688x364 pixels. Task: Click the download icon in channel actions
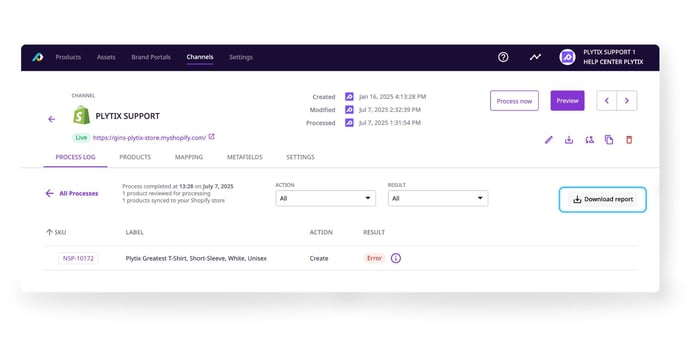click(x=569, y=140)
